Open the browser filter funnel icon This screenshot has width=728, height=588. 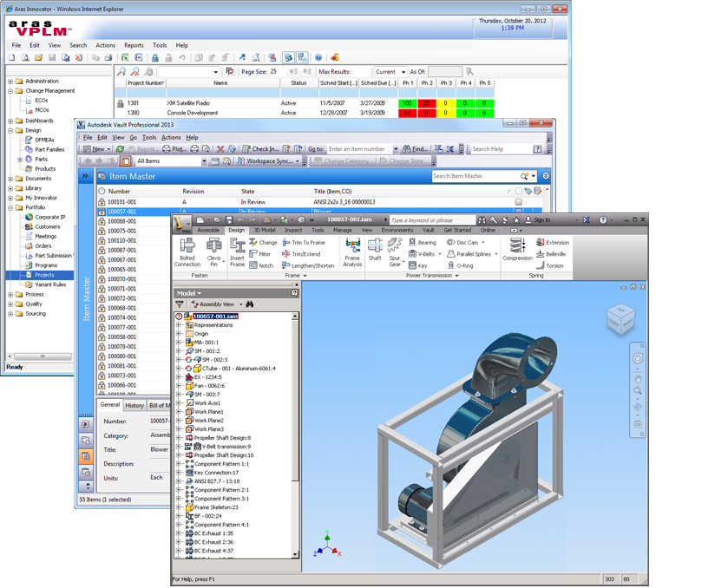180,304
